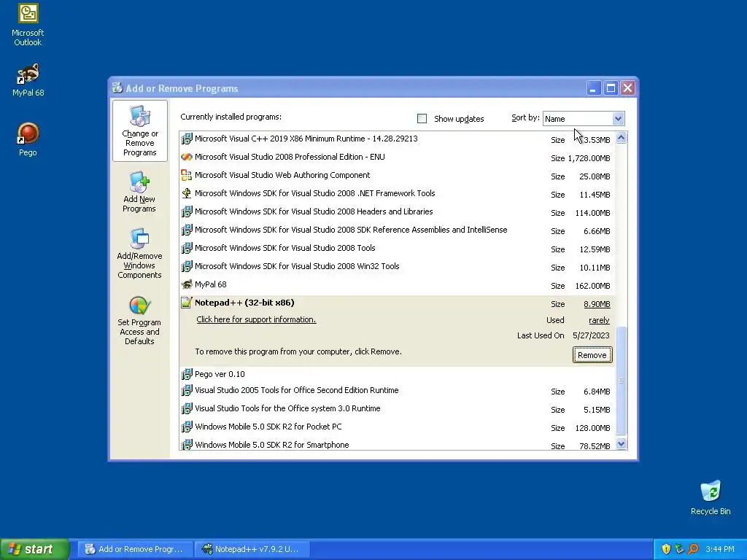Click the Notepad++ (32-bit x86) title text
The height and width of the screenshot is (560, 747).
[244, 303]
